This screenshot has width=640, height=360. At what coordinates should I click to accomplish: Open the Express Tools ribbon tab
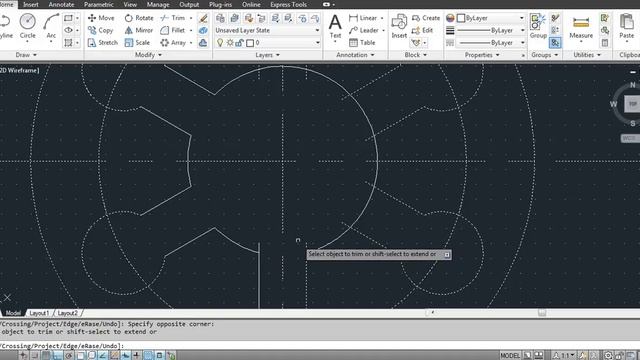tap(289, 4)
